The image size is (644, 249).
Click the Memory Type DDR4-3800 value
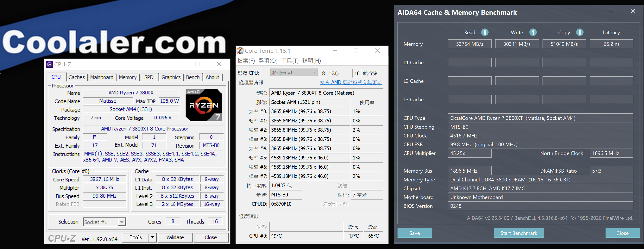540,180
